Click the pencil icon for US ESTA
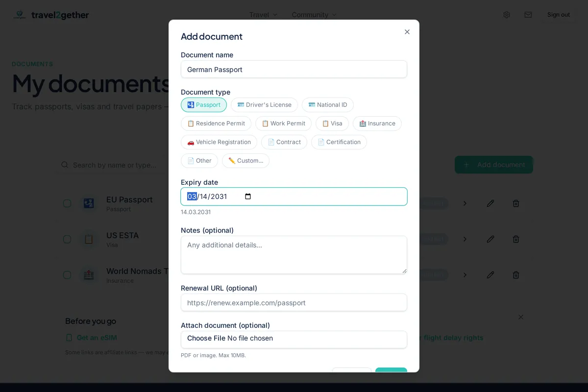 [x=490, y=239]
